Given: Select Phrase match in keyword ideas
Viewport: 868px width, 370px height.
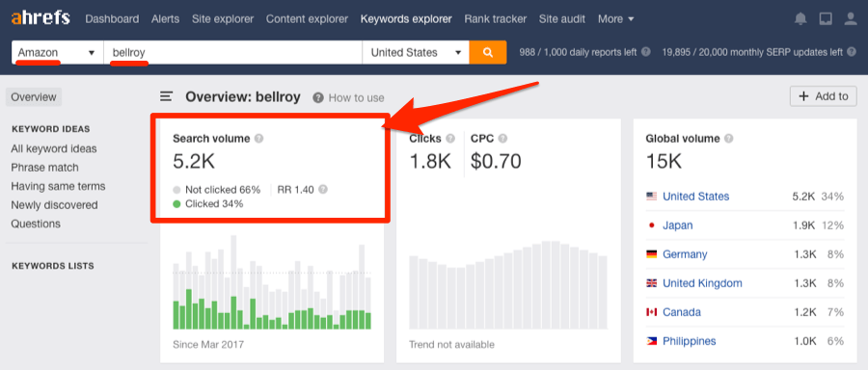Looking at the screenshot, I should [44, 168].
